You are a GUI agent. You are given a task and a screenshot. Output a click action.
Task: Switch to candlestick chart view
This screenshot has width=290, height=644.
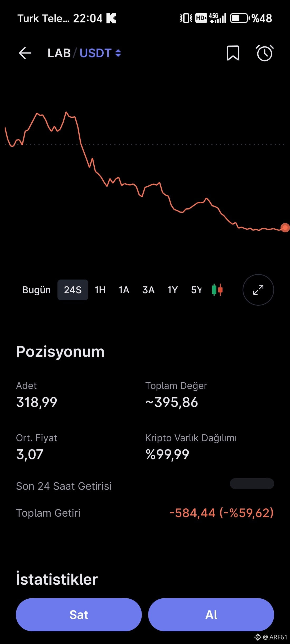coord(217,290)
